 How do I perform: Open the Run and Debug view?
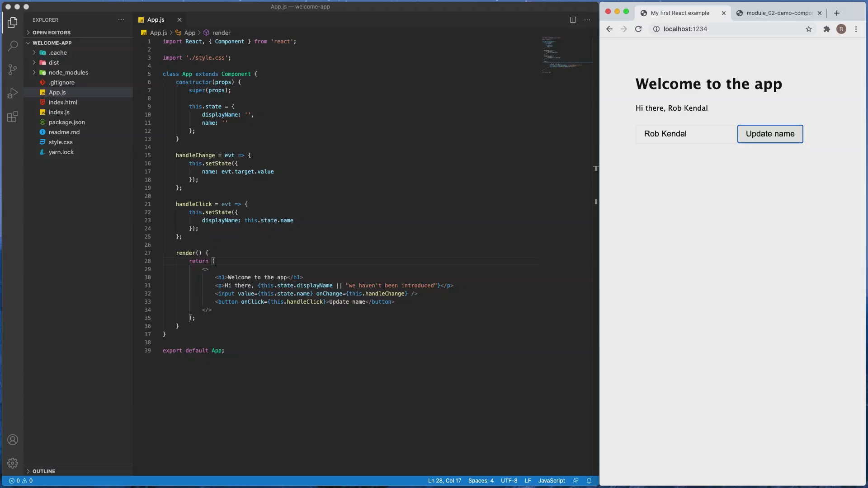click(13, 93)
